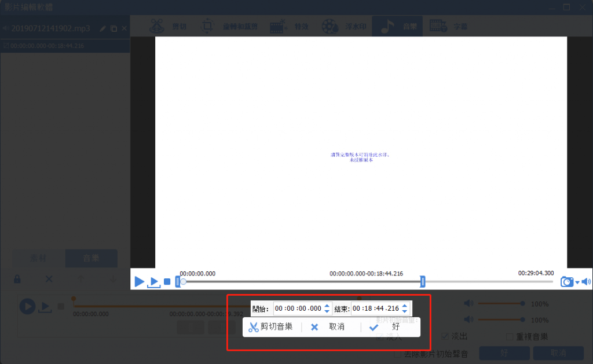Open the 字幕 subtitle tab
593x364 pixels.
coord(449,26)
